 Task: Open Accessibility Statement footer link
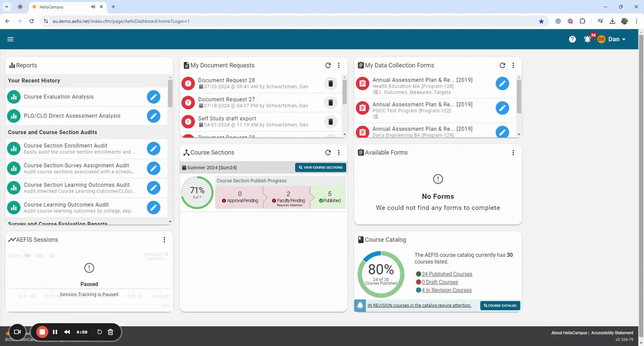coord(612,333)
